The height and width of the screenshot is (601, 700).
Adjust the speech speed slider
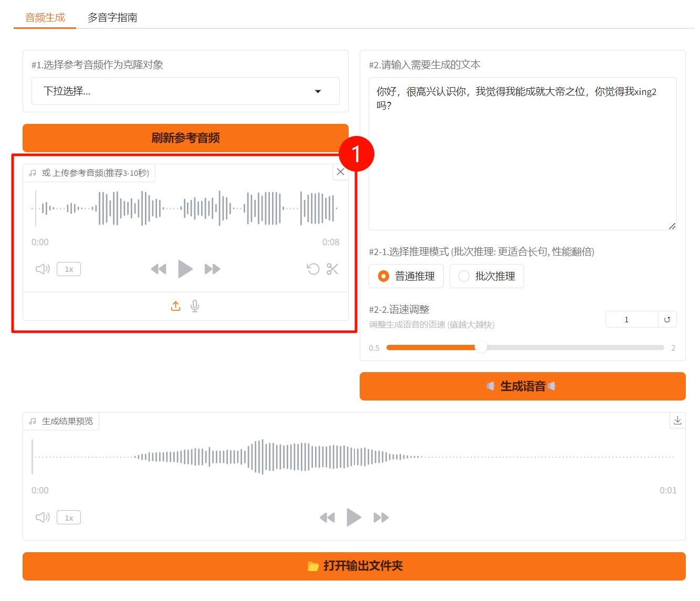pos(480,347)
